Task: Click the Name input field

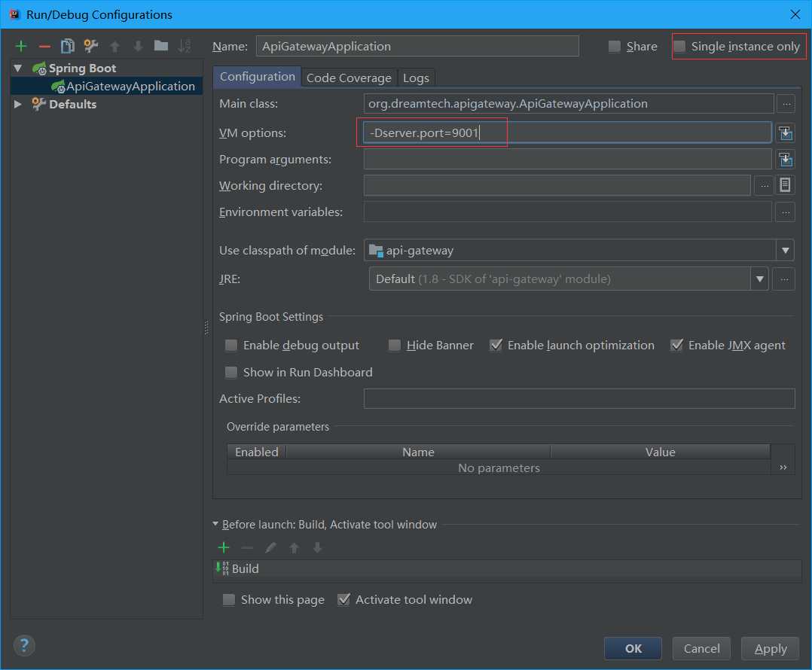Action: click(417, 46)
